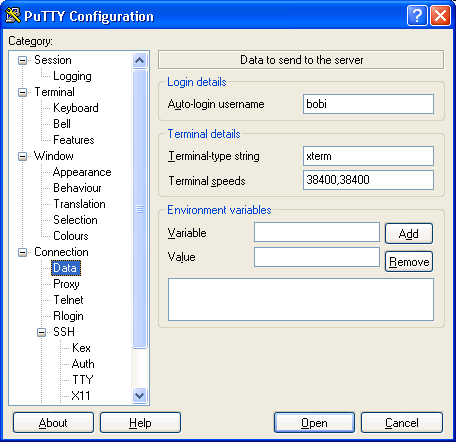Click the Help button
This screenshot has width=456, height=442.
tap(140, 423)
